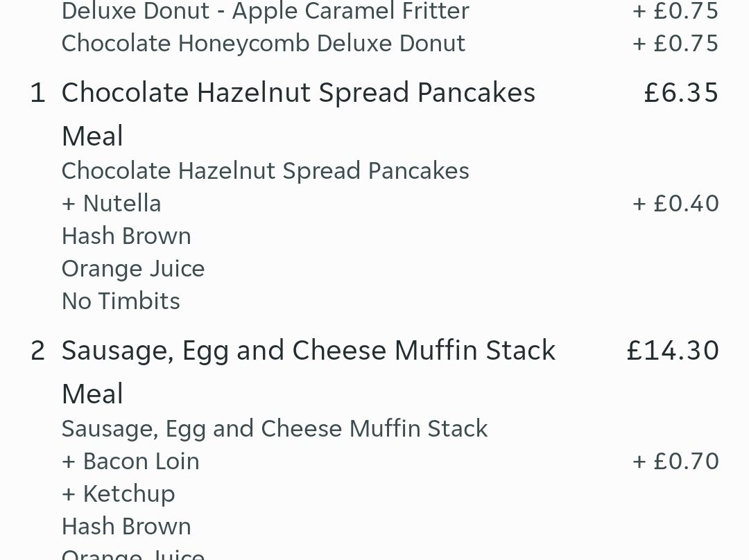Select the + Bacon Loin add-on
Viewport: 749px width, 560px height.
coord(130,461)
